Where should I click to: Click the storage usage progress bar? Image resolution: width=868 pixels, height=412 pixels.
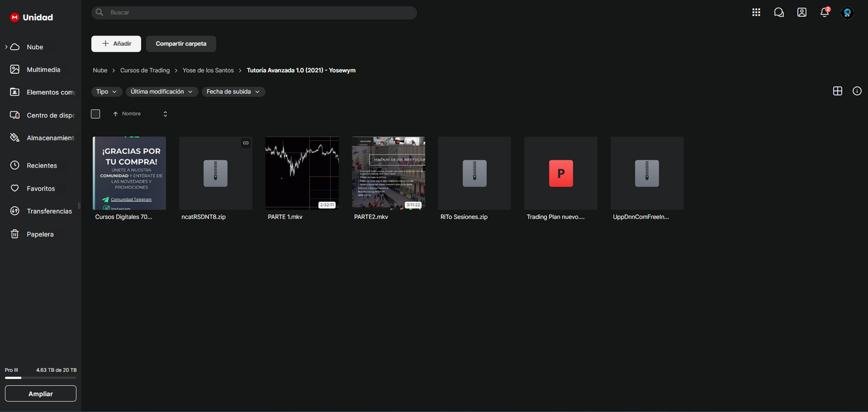click(x=40, y=378)
